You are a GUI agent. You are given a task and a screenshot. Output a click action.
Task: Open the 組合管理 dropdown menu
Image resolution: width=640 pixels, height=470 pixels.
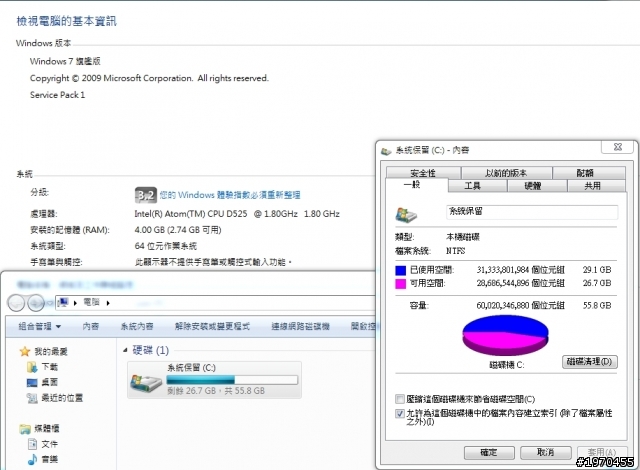[40, 326]
